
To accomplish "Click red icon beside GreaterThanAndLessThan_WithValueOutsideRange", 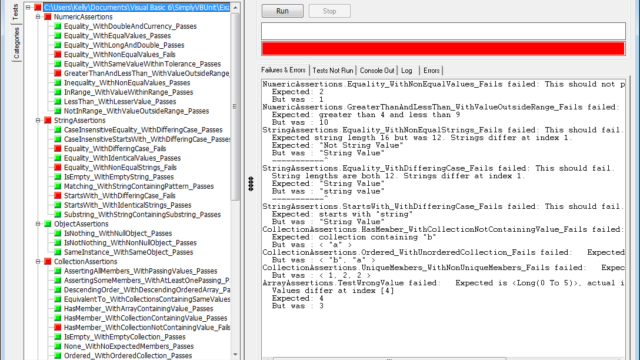I will [58, 73].
